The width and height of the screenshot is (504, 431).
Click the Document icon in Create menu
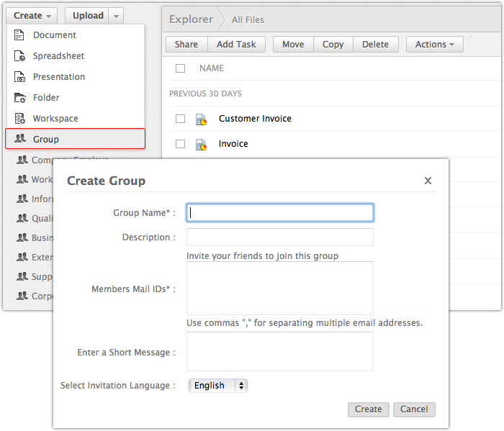19,35
